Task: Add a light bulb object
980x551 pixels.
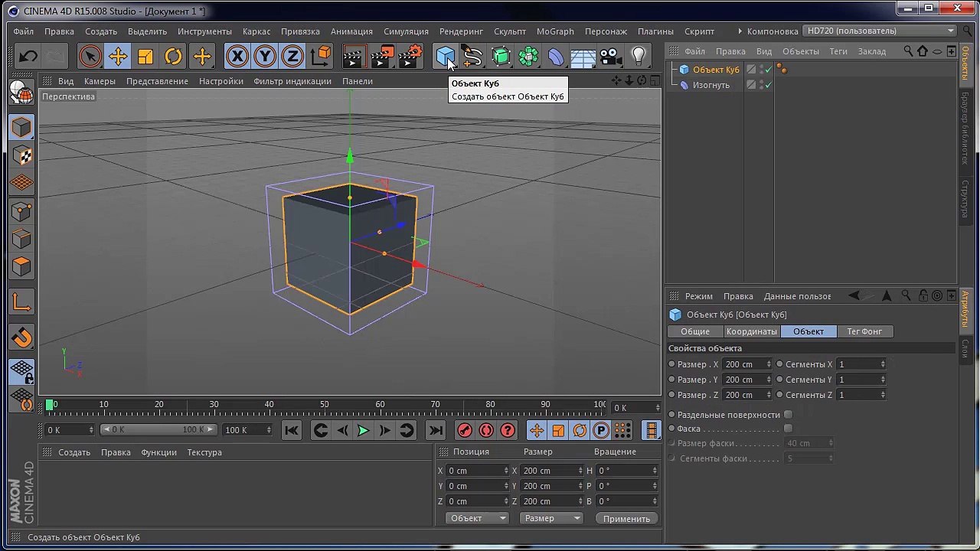Action: click(x=639, y=56)
